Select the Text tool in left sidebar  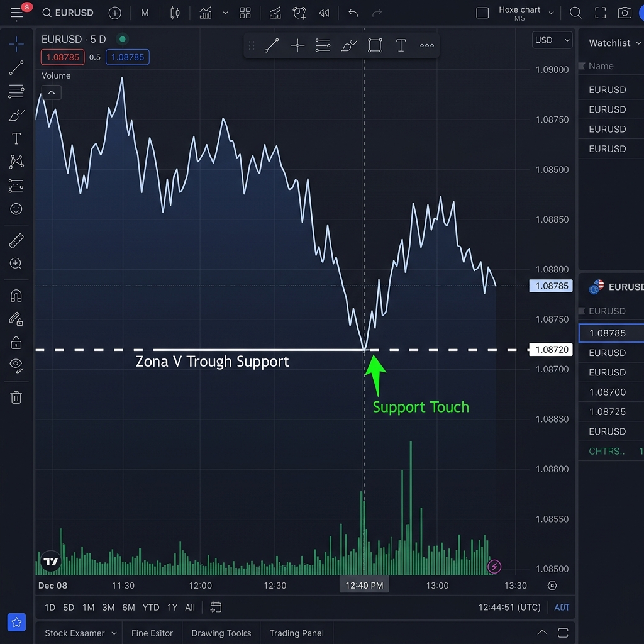[x=16, y=139]
